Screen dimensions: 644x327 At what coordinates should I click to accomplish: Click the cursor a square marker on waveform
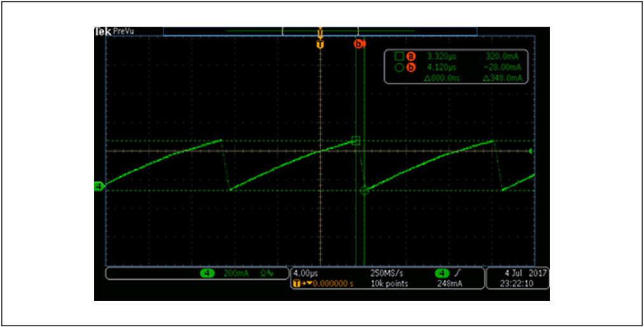coord(356,141)
